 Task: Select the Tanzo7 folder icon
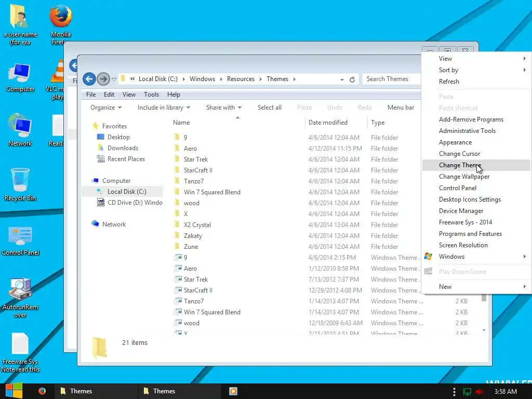pos(177,181)
